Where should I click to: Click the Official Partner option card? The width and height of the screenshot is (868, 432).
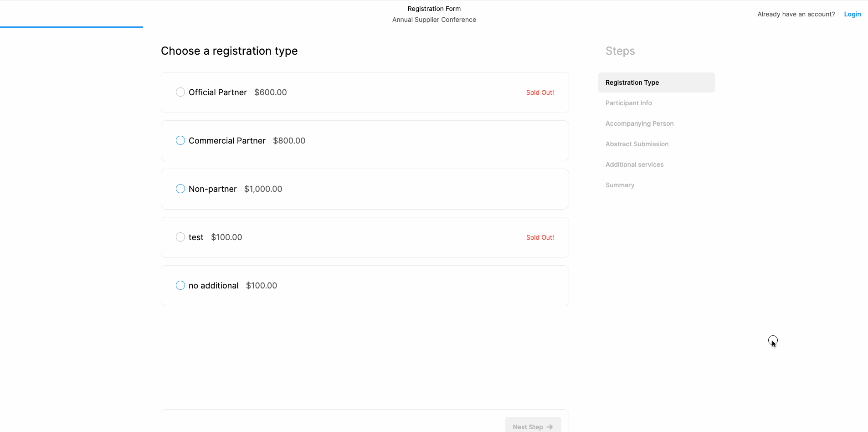click(x=365, y=92)
